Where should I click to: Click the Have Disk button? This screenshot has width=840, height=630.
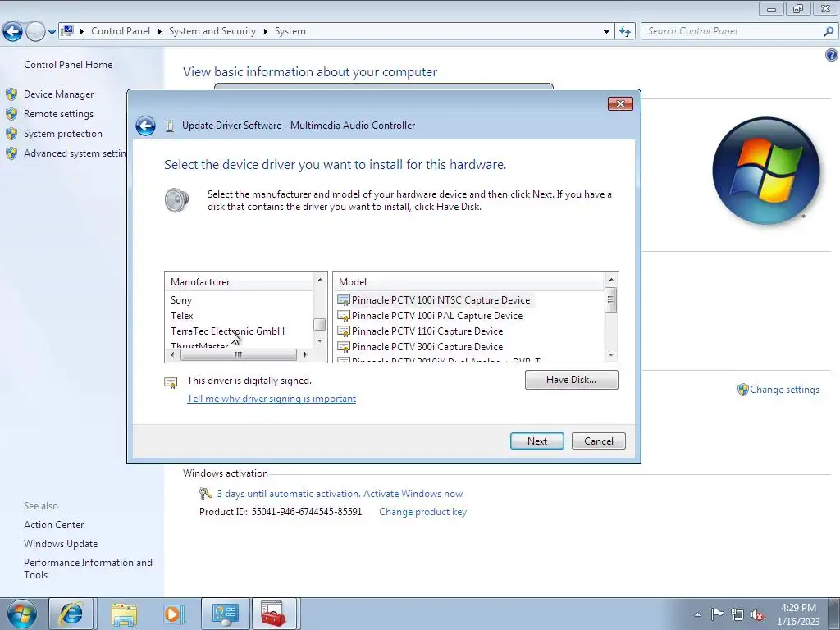coord(571,380)
